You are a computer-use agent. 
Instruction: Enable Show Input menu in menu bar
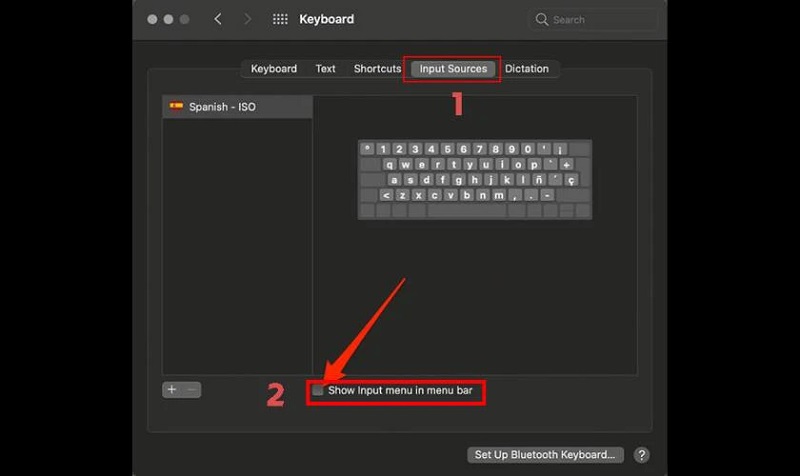click(x=318, y=391)
